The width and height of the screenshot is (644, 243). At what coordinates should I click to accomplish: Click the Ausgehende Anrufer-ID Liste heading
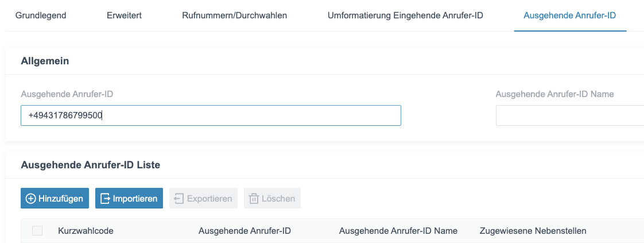(90, 165)
